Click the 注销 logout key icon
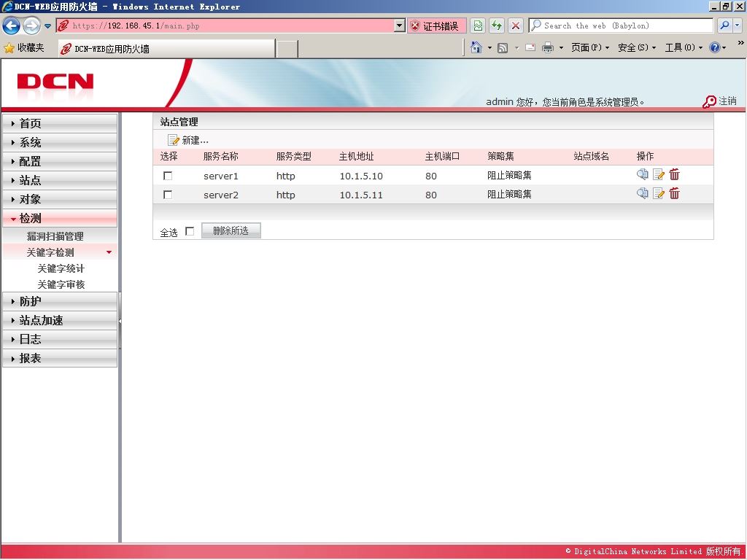 tap(709, 101)
